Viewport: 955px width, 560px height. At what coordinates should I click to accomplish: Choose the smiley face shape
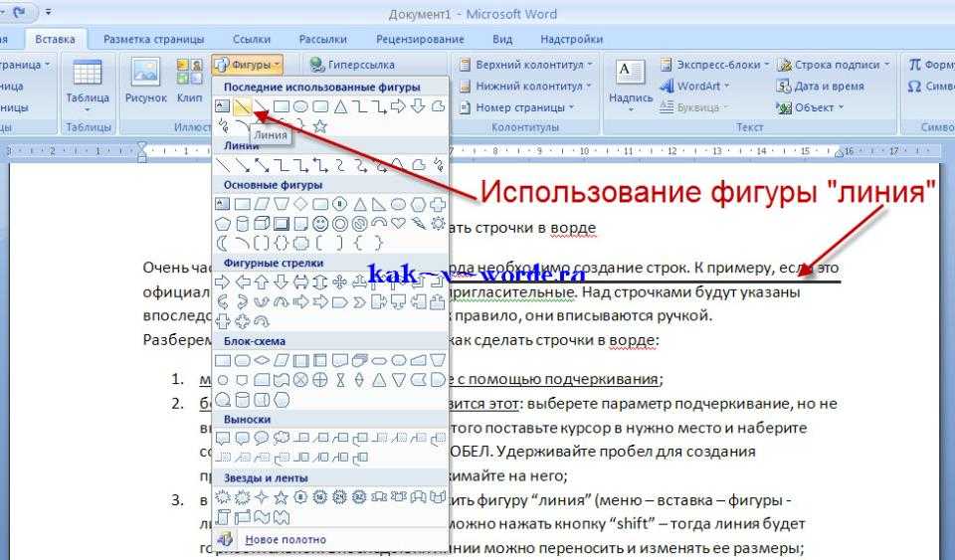320,224
